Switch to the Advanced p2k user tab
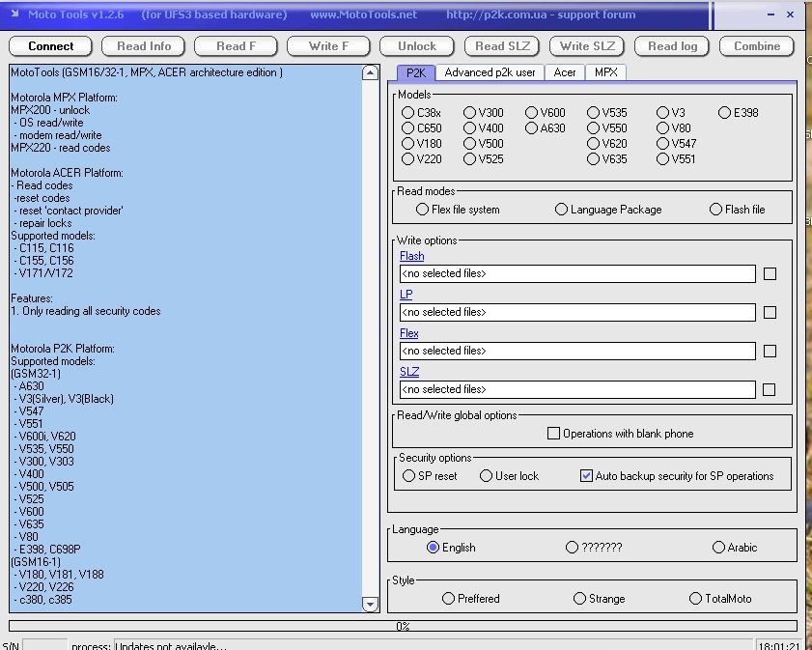Viewport: 812px width, 650px height. click(x=490, y=72)
